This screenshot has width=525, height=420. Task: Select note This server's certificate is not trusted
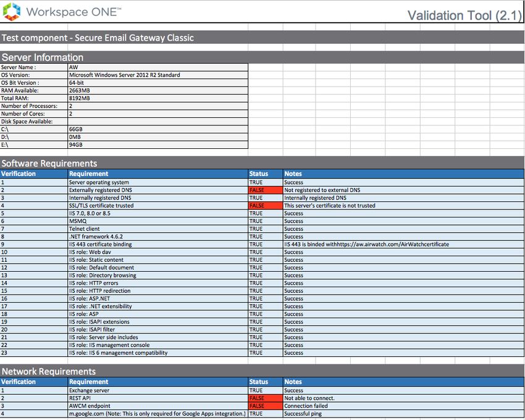click(x=403, y=205)
